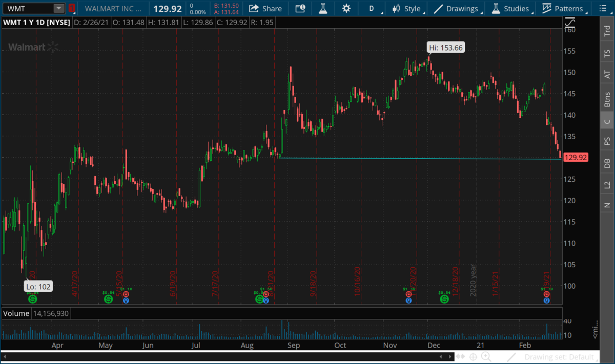Click the red symbol link icon beside WMT
This screenshot has height=364, width=615.
click(72, 8)
